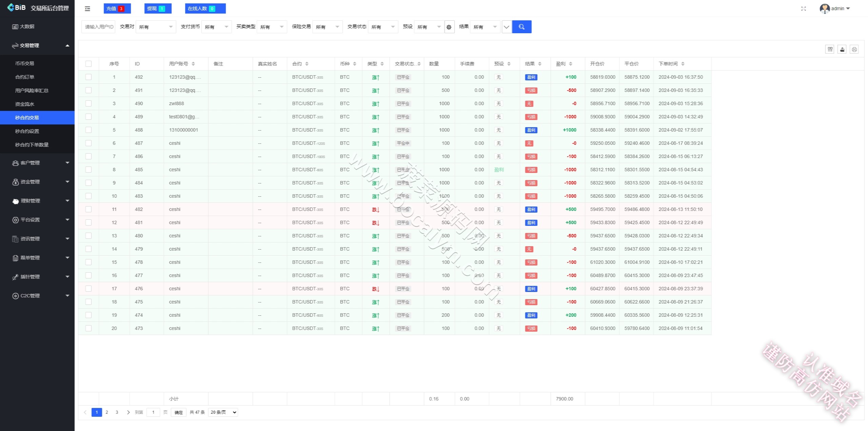Toggle the sidebar collapse hamburger icon

click(x=87, y=9)
